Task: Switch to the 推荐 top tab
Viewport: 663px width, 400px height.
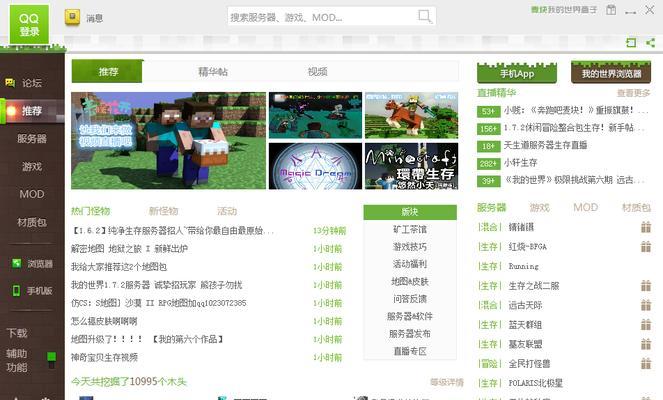Action: click(107, 71)
